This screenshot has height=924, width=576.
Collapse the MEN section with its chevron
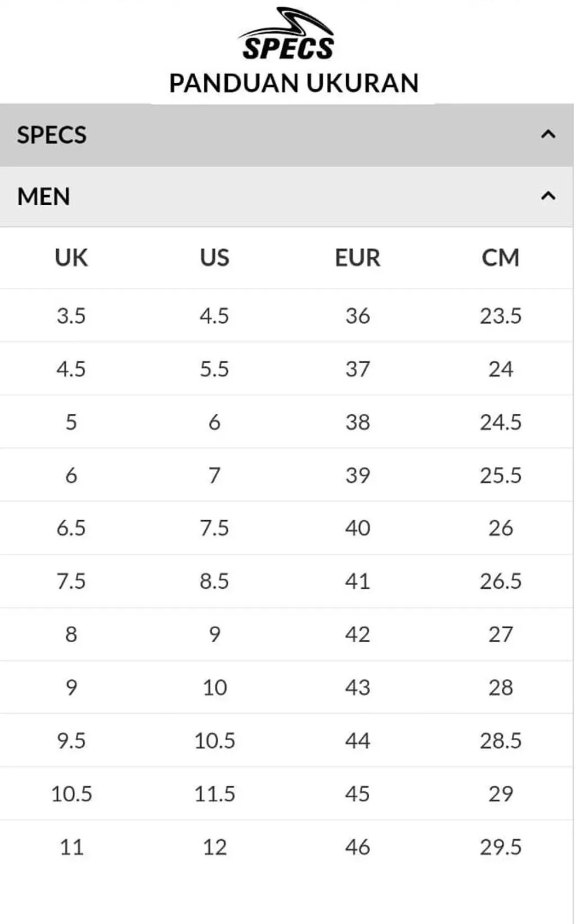point(548,196)
